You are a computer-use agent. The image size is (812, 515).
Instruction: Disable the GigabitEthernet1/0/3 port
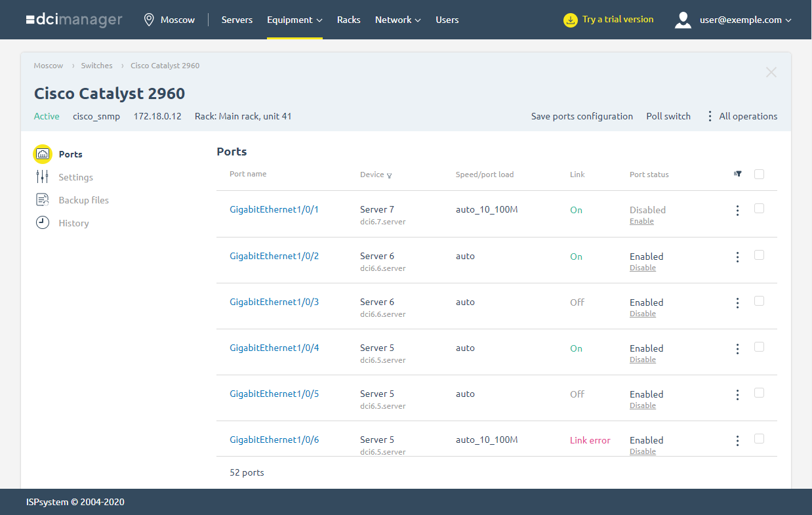pyautogui.click(x=643, y=314)
